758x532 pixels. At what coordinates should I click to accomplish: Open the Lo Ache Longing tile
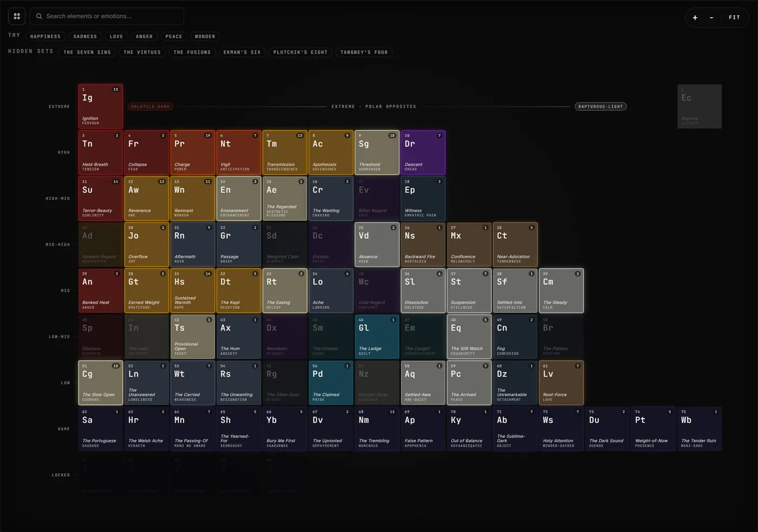pyautogui.click(x=331, y=290)
